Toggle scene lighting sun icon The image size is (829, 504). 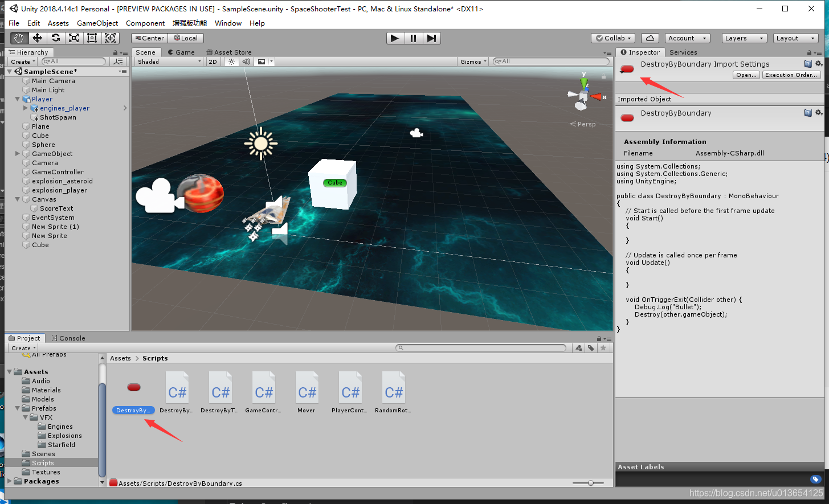(x=231, y=62)
